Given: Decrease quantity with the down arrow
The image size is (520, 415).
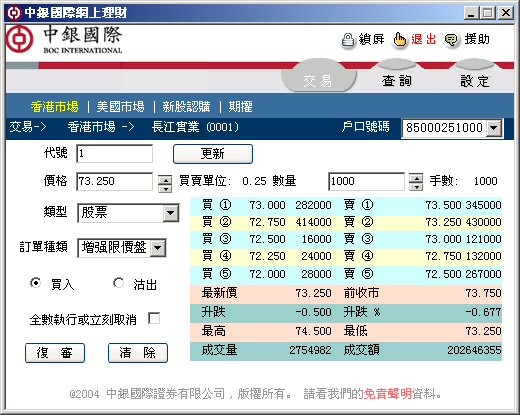Looking at the screenshot, I should [416, 187].
